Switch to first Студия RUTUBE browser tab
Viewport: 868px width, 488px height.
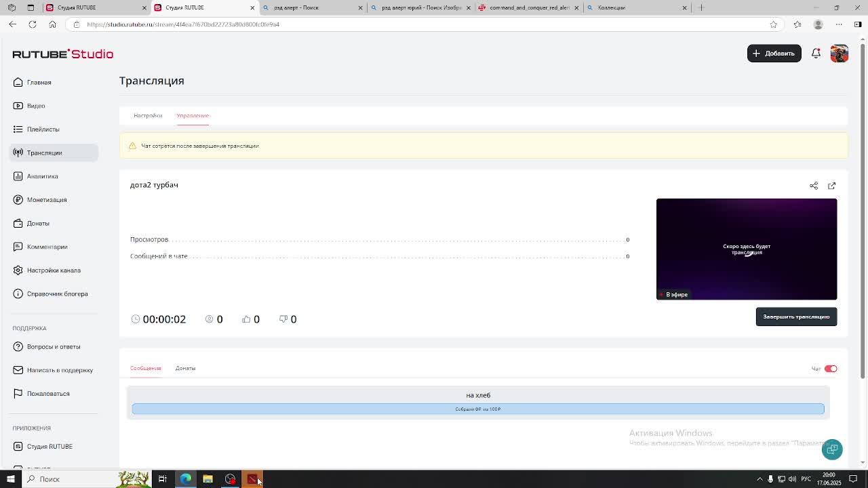click(95, 7)
